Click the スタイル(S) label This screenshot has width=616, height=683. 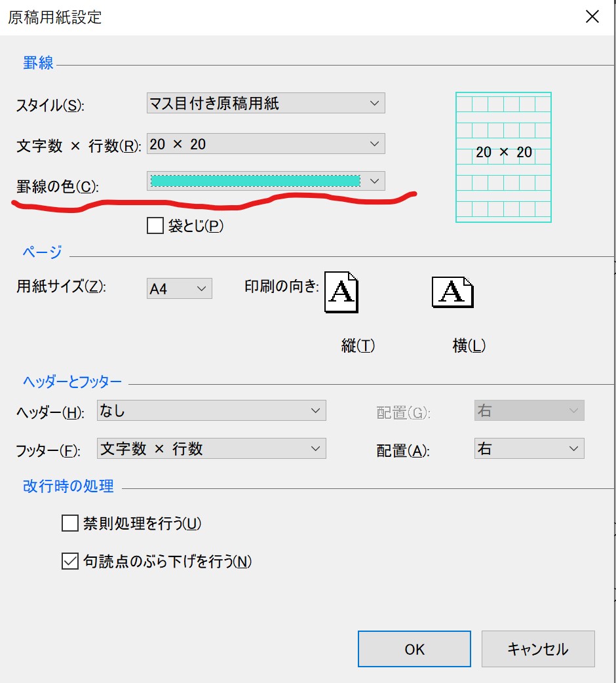point(50,105)
